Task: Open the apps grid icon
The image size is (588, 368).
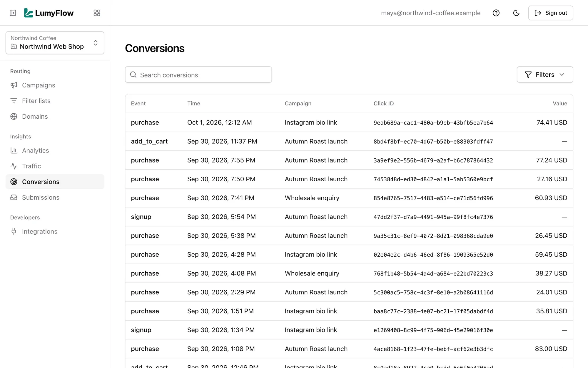Action: (x=97, y=13)
